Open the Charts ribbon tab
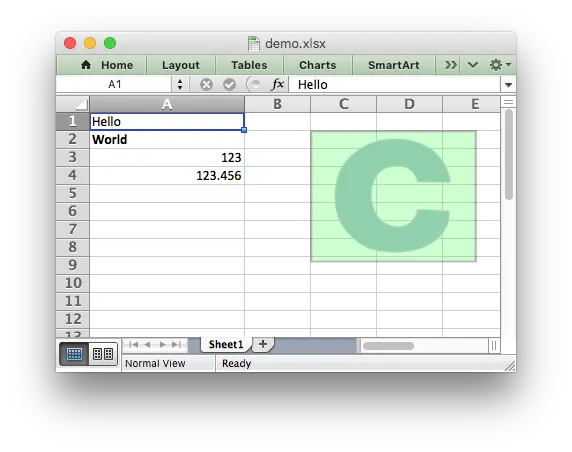572x452 pixels. click(x=317, y=65)
